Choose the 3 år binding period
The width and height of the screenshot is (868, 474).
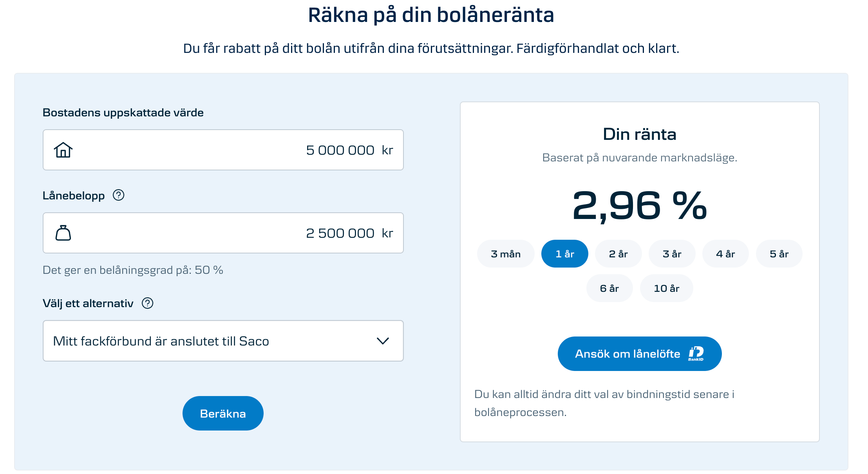pyautogui.click(x=672, y=254)
